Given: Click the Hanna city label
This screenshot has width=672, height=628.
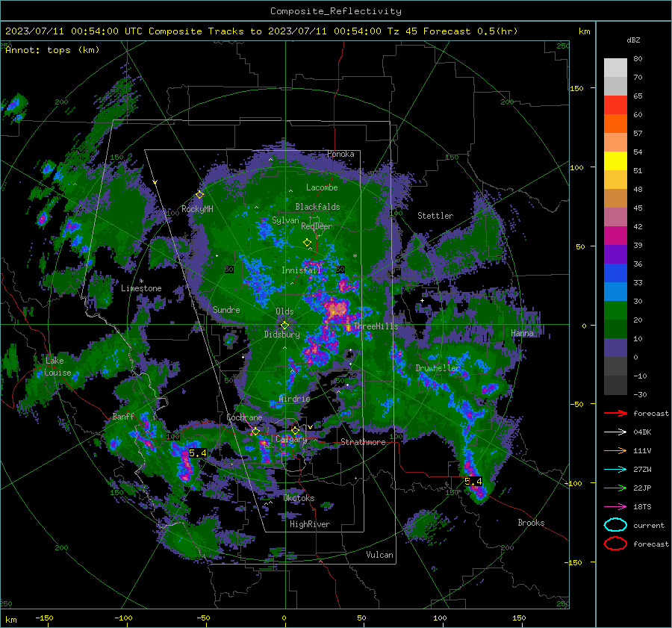Looking at the screenshot, I should 522,333.
